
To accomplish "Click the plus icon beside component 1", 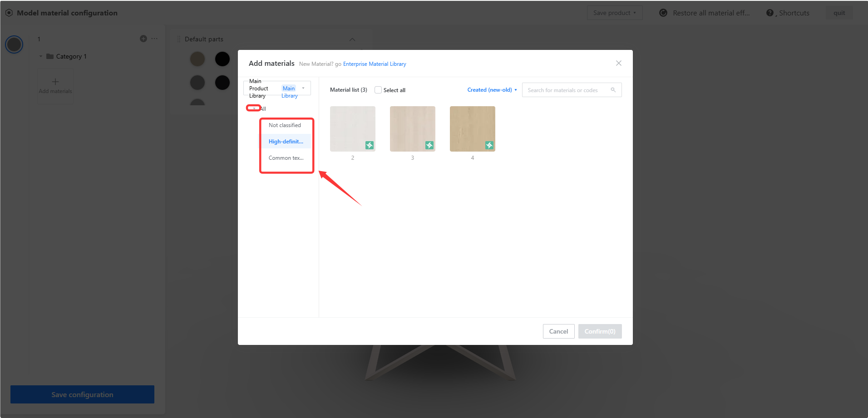I will pos(143,39).
